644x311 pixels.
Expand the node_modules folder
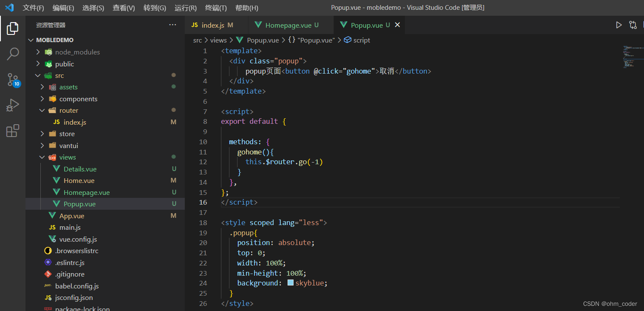coord(38,52)
